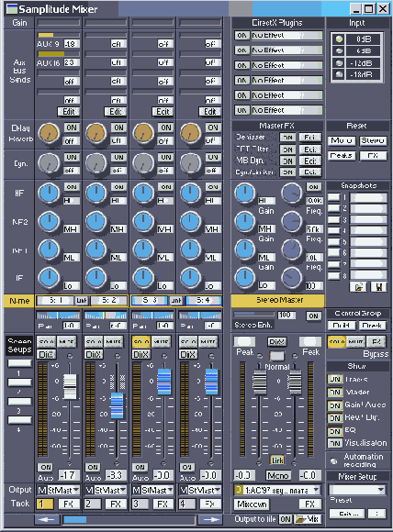Open the Output to file Mix folder icon
This screenshot has height=532, width=393.
309,519
